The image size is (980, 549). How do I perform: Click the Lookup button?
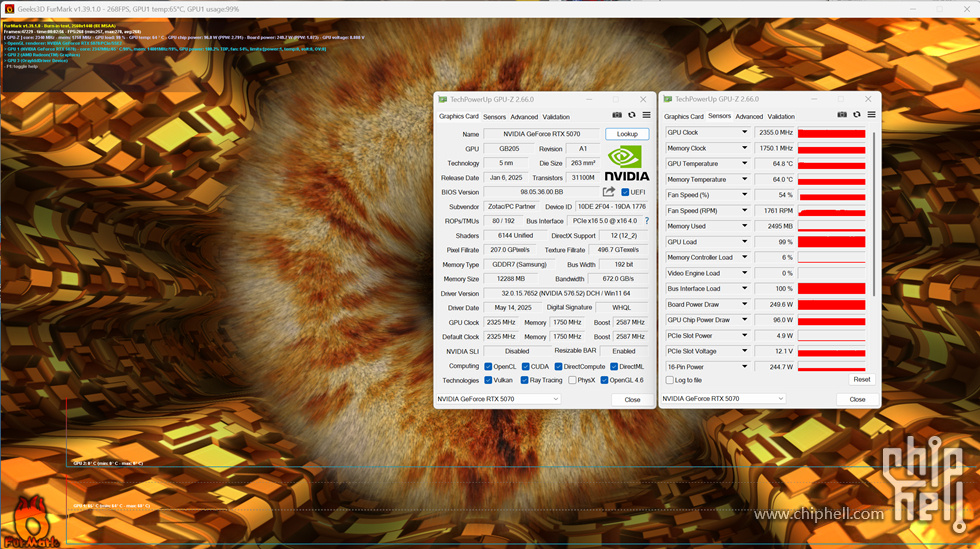[x=627, y=134]
